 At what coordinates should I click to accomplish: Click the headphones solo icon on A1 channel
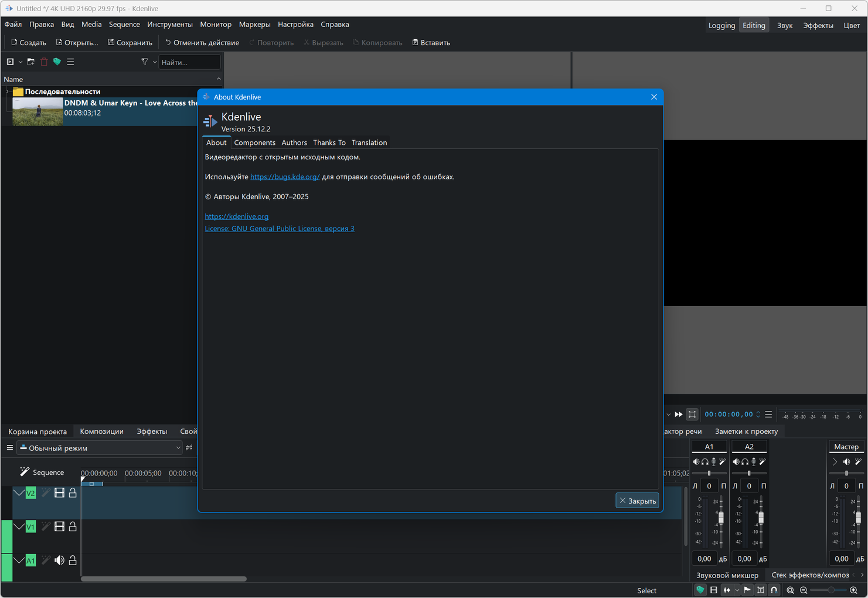coord(705,462)
